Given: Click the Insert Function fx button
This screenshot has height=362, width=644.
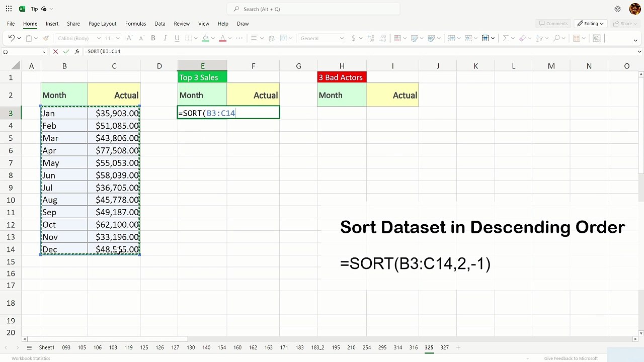Looking at the screenshot, I should [77, 51].
